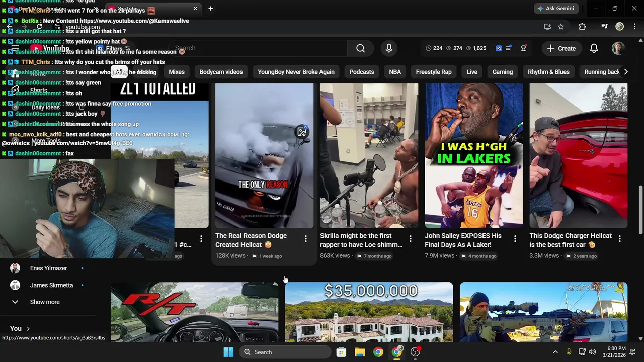This screenshot has height=362, width=644.
Task: Open options for 'This Dodge Charger Hellcat' Short
Action: pyautogui.click(x=619, y=239)
